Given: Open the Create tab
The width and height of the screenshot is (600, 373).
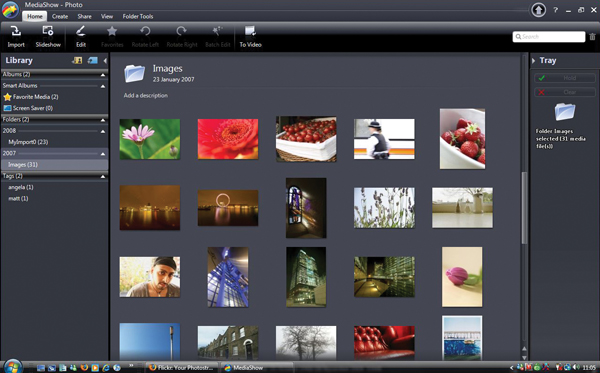Looking at the screenshot, I should click(60, 16).
